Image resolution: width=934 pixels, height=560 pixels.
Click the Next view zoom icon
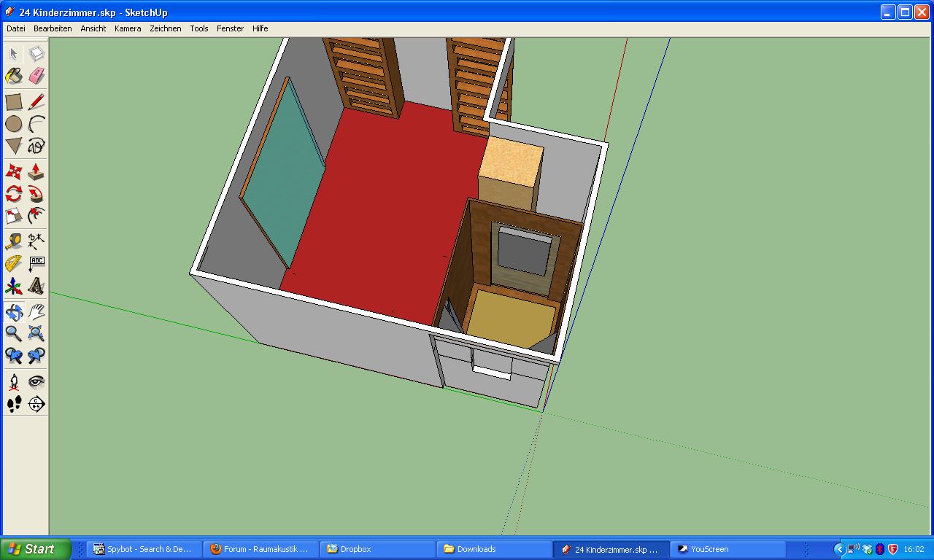[36, 356]
